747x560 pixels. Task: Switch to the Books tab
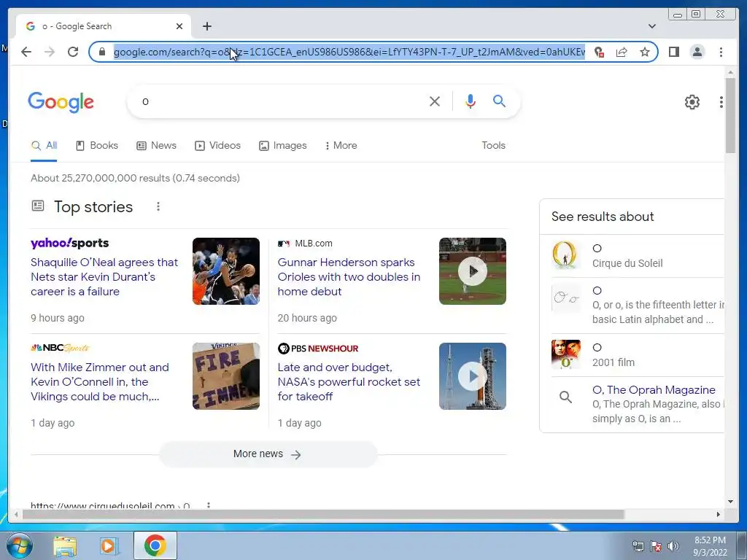pyautogui.click(x=97, y=146)
